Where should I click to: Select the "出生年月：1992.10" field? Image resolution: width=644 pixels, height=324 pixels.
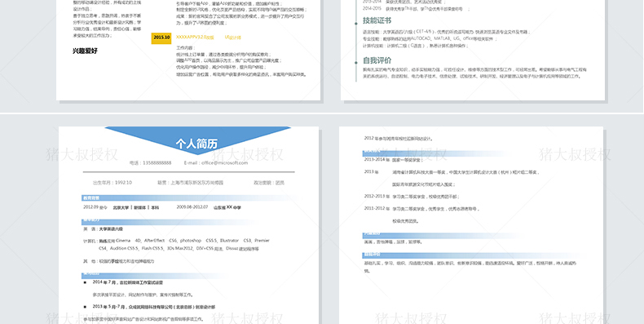112,182
